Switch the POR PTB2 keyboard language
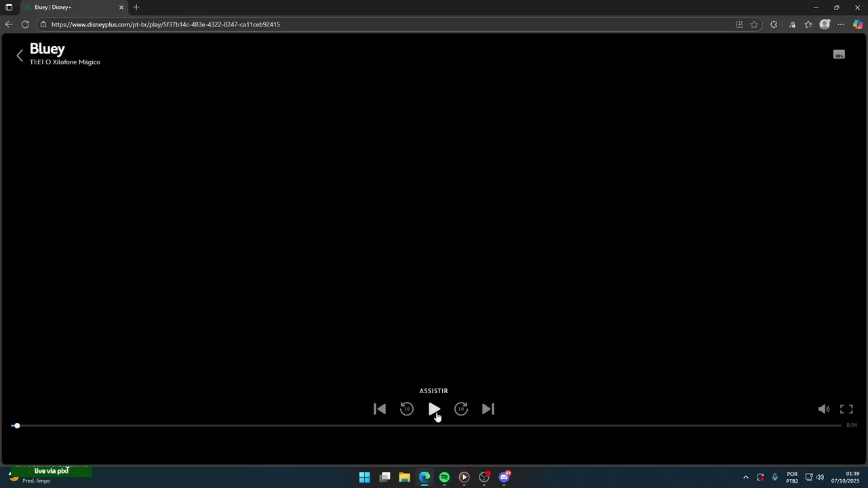The image size is (868, 488). pos(792,477)
